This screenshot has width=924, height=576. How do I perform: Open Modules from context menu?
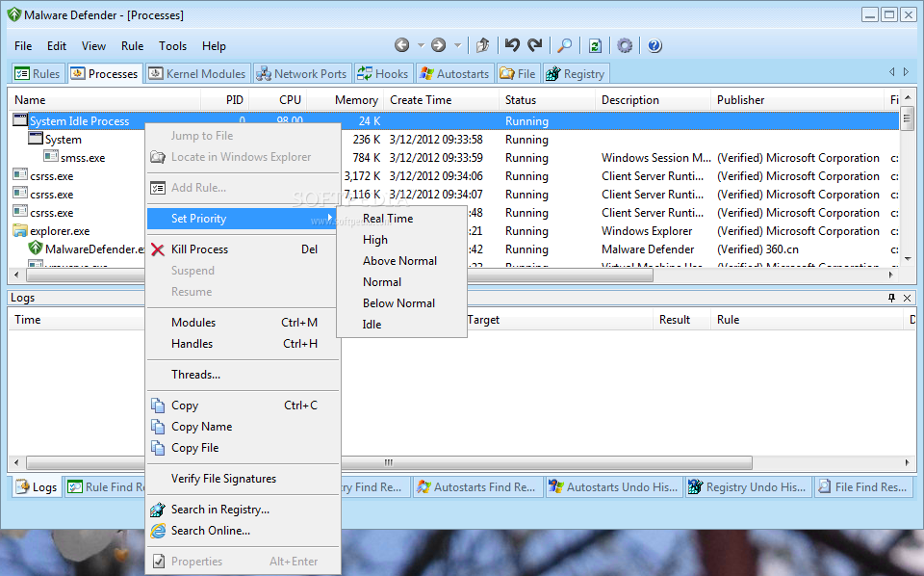point(244,323)
